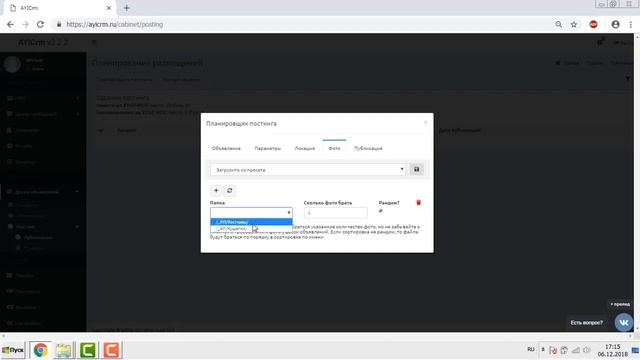Open a new browser tab
Screen dimensions: 640x360
pyautogui.click(x=127, y=8)
